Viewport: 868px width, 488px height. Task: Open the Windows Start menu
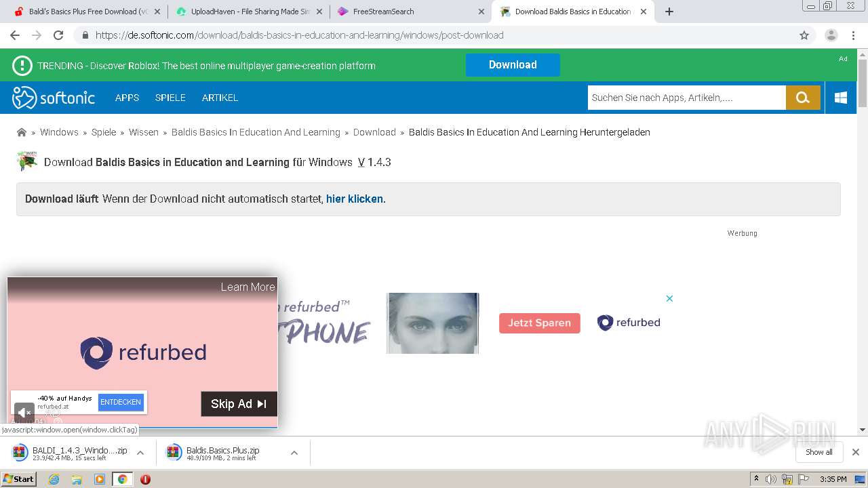18,479
